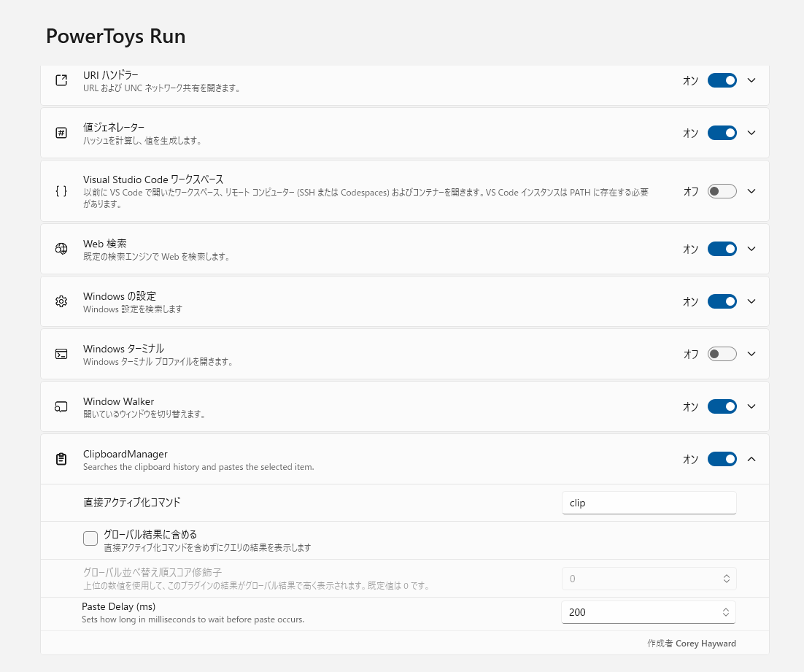This screenshot has width=804, height=672.
Task: Disable the URI ハンドラー plugin toggle
Action: [x=722, y=80]
